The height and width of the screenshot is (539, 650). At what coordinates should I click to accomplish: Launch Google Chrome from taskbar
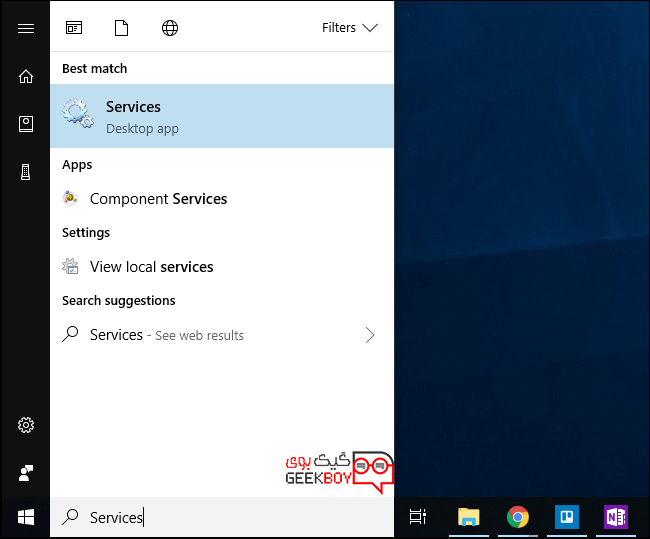[518, 517]
